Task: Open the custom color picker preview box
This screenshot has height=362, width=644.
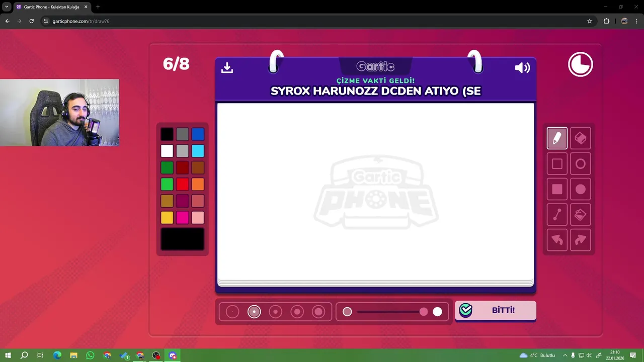Action: coord(183,239)
